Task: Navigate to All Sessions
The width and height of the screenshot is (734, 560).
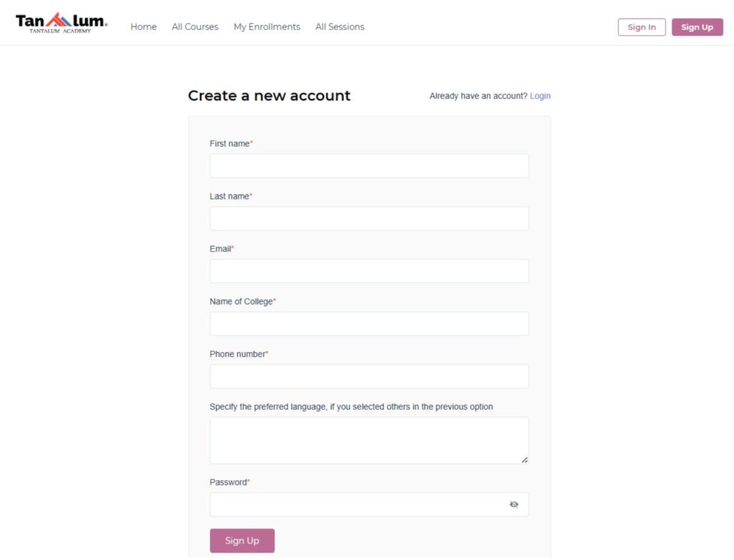Action: [x=340, y=27]
